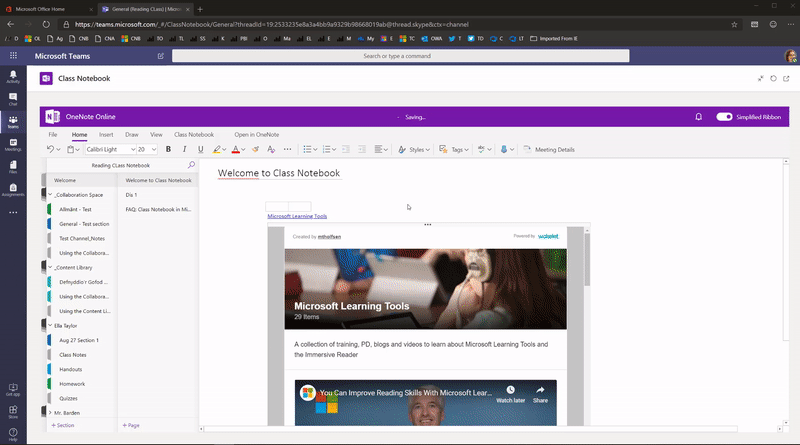Click the Underline formatting button

[x=201, y=149]
